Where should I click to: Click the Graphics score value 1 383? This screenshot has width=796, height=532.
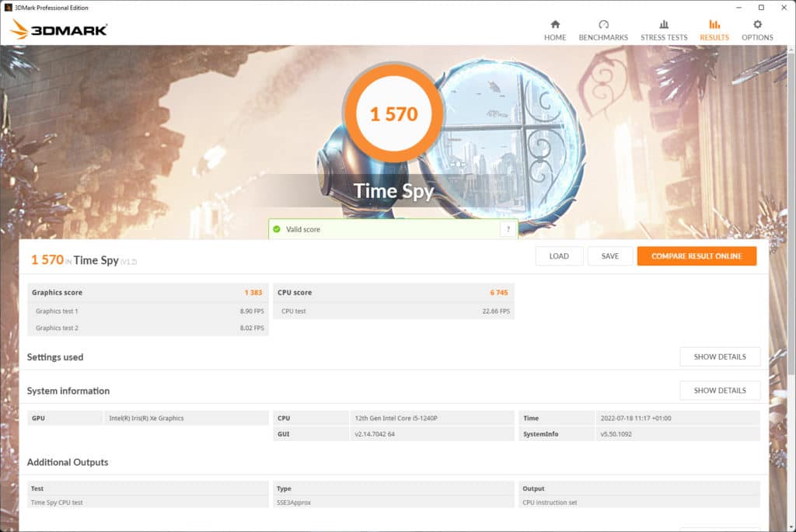253,293
